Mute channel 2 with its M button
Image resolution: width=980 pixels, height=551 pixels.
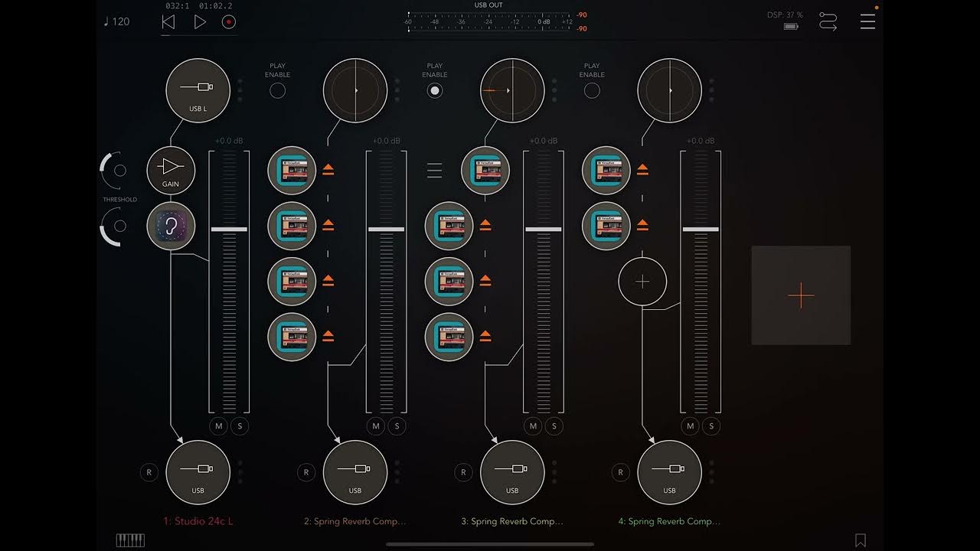[x=376, y=426]
